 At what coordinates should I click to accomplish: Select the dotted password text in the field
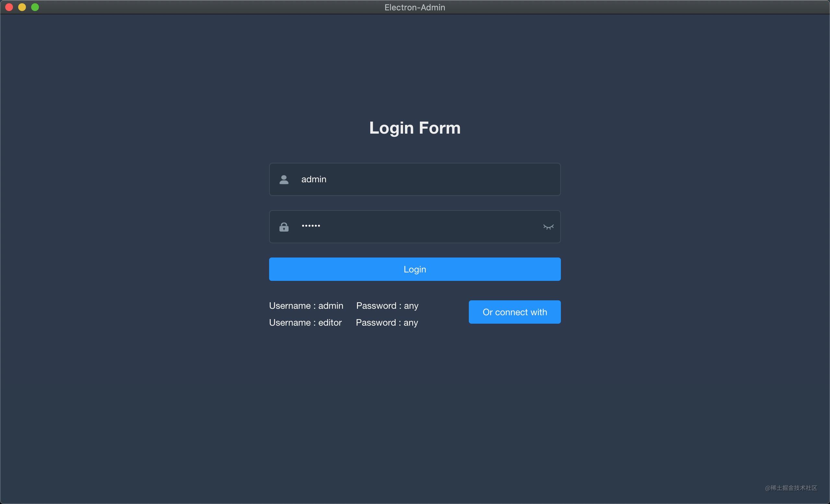coord(311,226)
